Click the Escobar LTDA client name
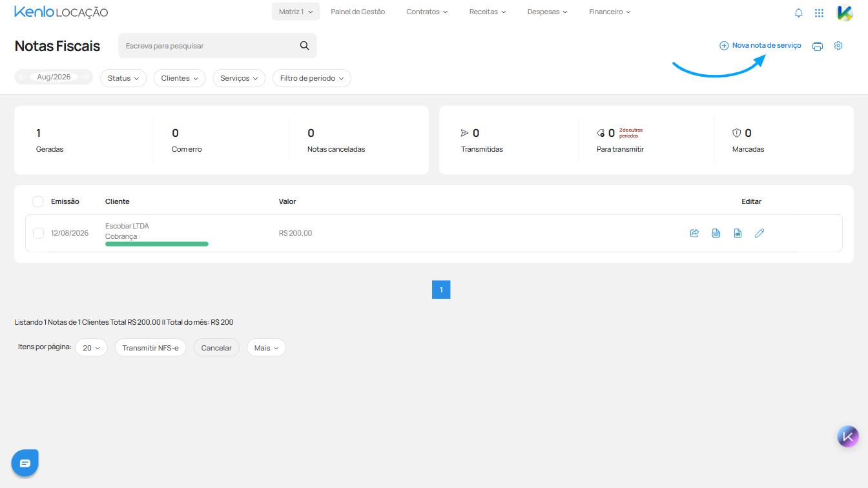The height and width of the screenshot is (488, 868). (x=127, y=226)
